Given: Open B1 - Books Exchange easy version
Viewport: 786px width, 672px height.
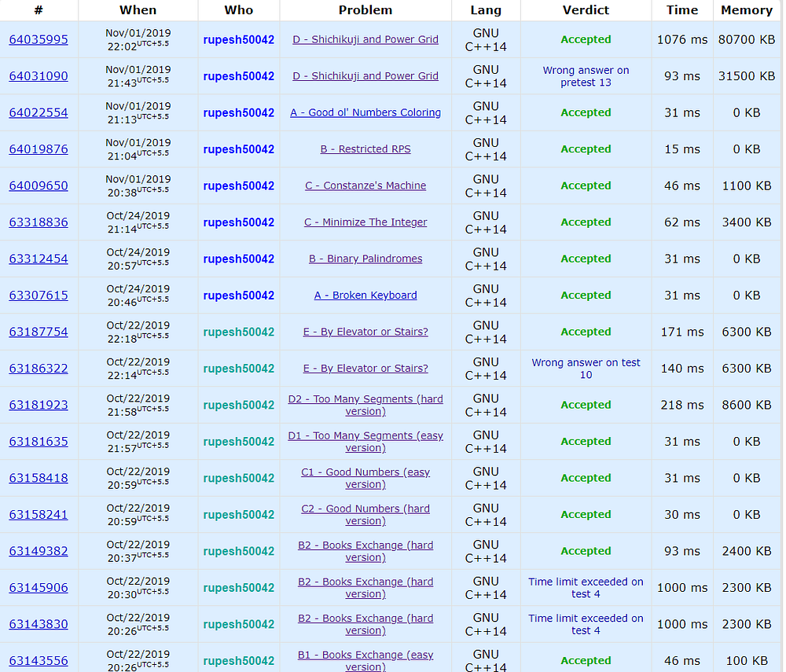Looking at the screenshot, I should 365,661.
